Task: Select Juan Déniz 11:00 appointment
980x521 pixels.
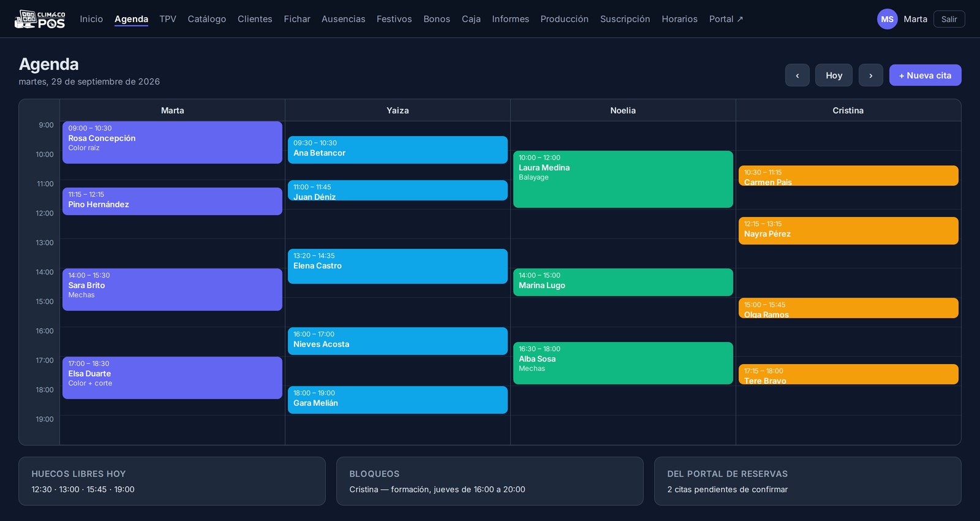Action: click(398, 190)
